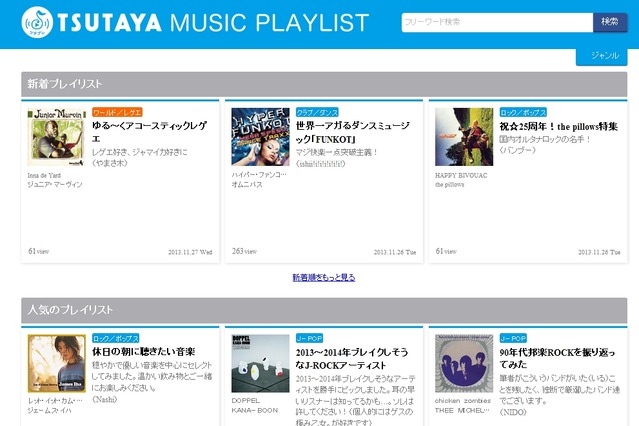Image resolution: width=639 pixels, height=426 pixels.
Task: Open the HAPPY BIVOUAC album cover thumbnail
Action: (x=464, y=137)
